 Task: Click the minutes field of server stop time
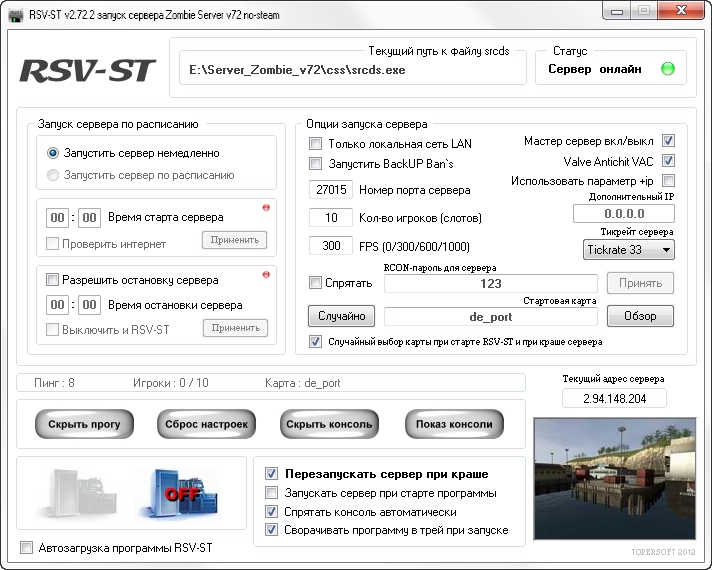(x=89, y=304)
